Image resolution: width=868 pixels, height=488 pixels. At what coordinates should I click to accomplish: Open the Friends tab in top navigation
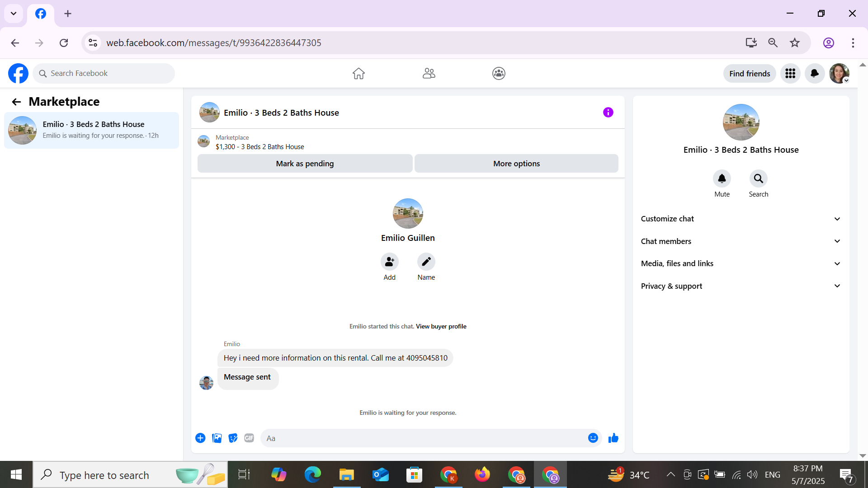429,73
